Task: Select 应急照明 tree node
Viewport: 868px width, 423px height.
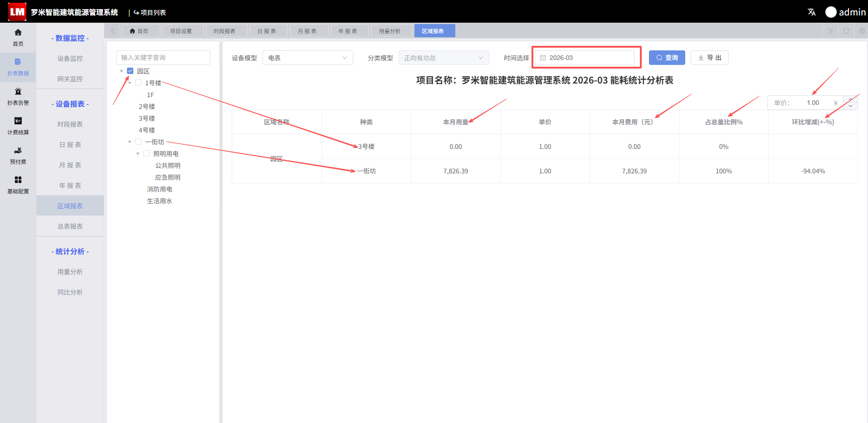Action: [x=168, y=177]
